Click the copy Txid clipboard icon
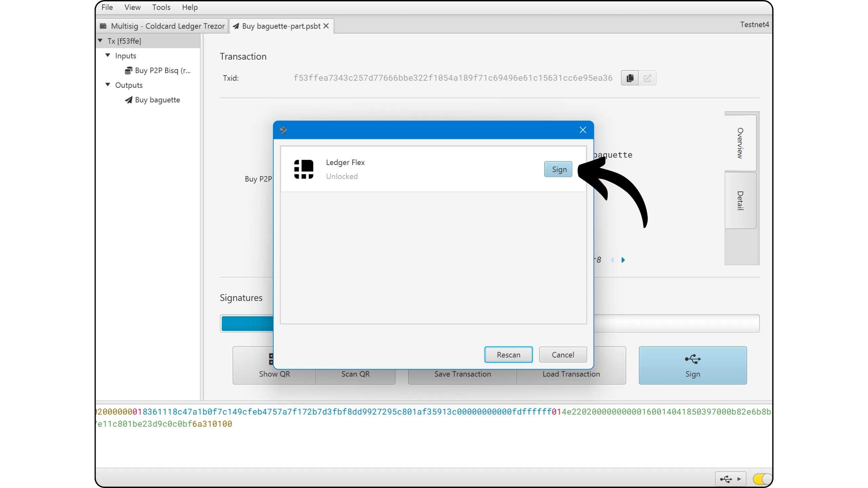The height and width of the screenshot is (488, 868). pos(630,78)
